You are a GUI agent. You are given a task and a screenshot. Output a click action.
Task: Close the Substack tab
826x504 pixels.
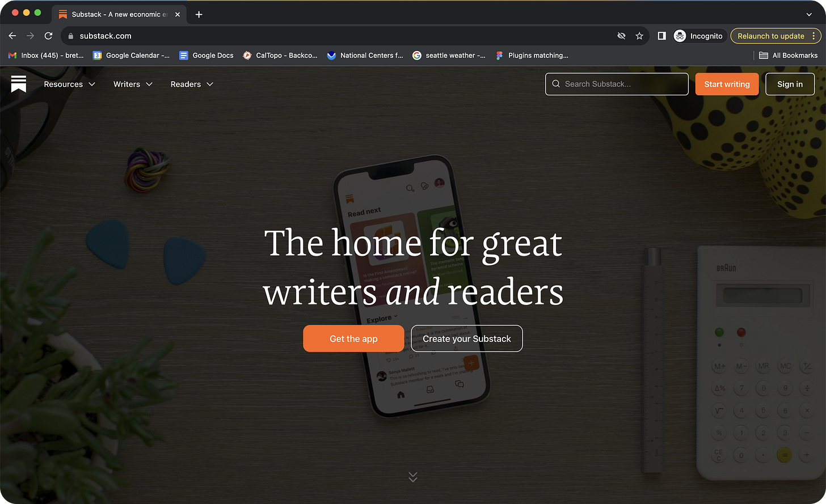tap(178, 14)
